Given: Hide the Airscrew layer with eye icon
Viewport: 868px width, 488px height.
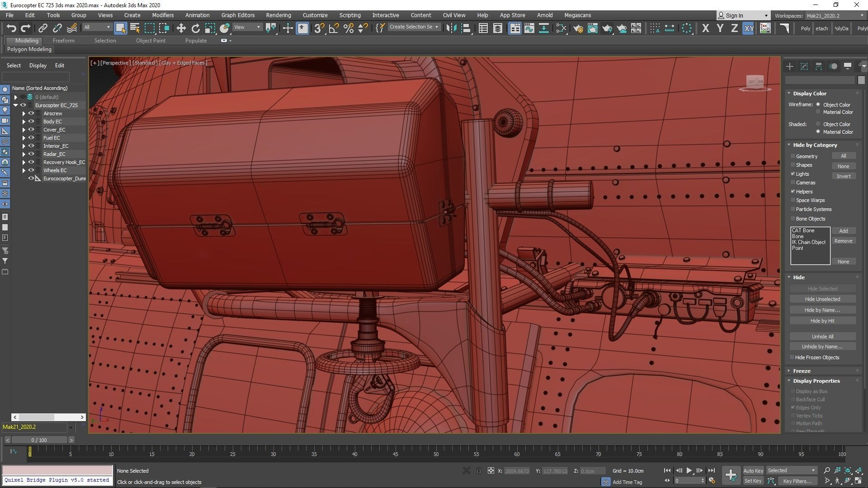Looking at the screenshot, I should pyautogui.click(x=31, y=113).
